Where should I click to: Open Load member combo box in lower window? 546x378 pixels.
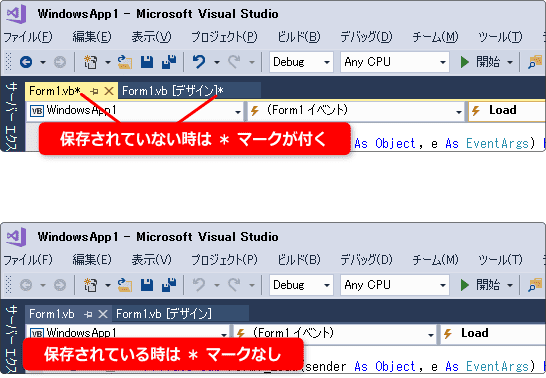[x=493, y=333]
